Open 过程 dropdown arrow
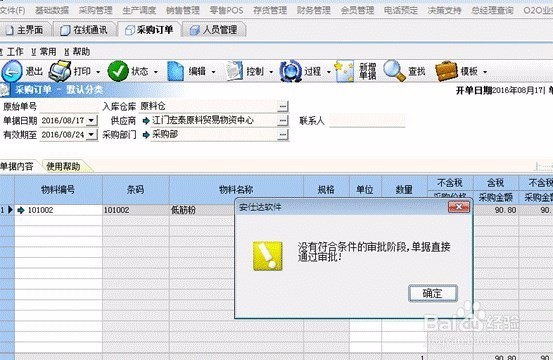The height and width of the screenshot is (360, 553). pyautogui.click(x=329, y=72)
